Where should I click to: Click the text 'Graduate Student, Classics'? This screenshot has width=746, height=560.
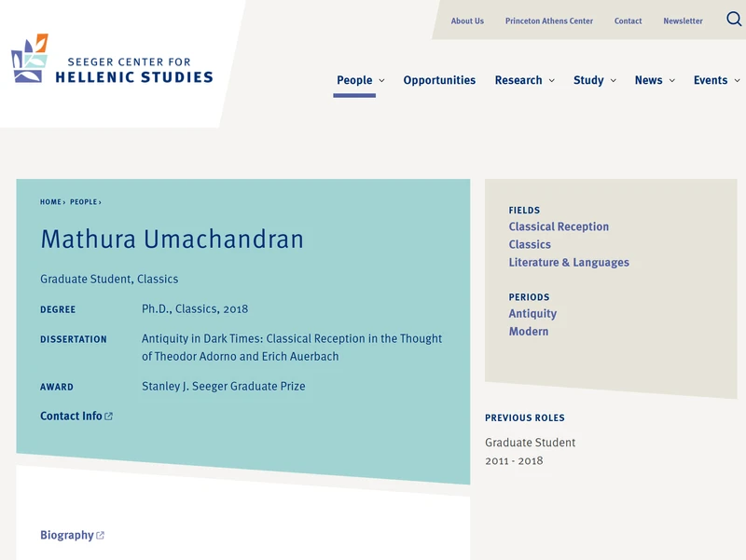tap(109, 279)
